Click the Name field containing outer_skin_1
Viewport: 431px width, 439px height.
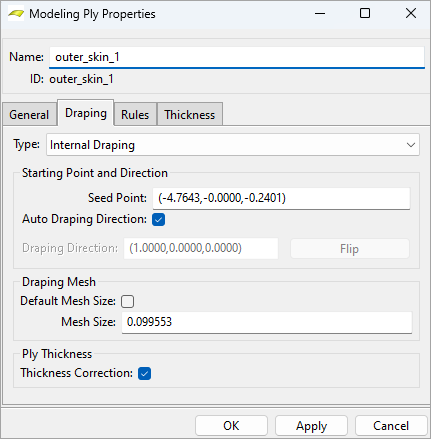point(237,57)
